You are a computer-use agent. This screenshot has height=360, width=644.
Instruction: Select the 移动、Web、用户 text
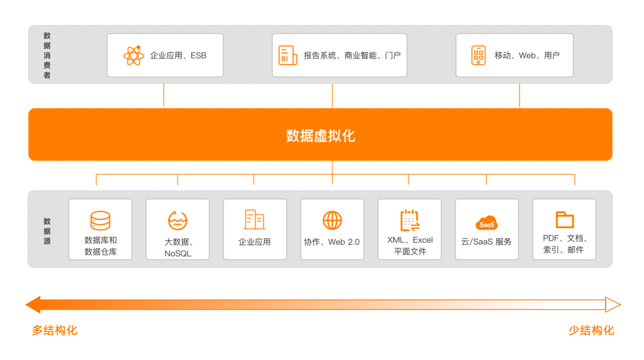point(526,55)
